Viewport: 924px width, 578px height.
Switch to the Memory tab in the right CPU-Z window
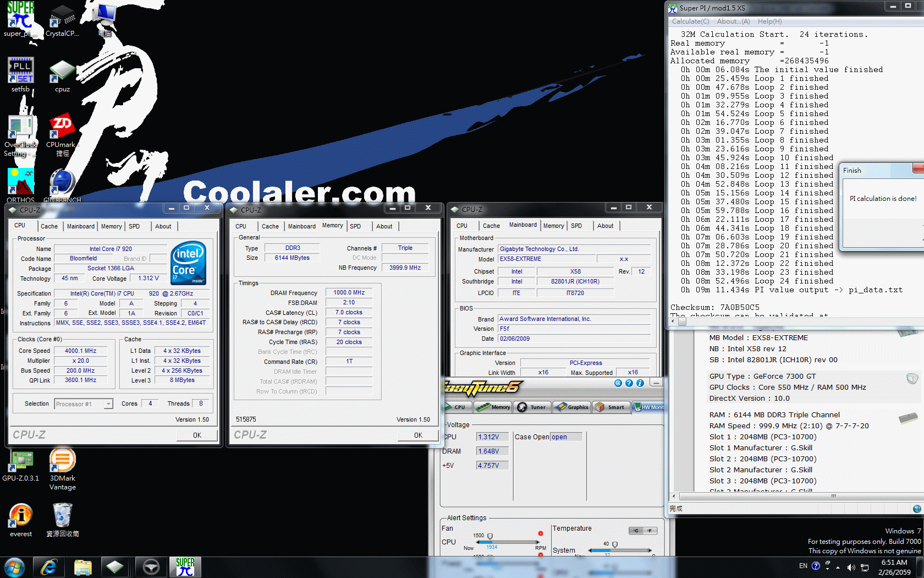554,226
